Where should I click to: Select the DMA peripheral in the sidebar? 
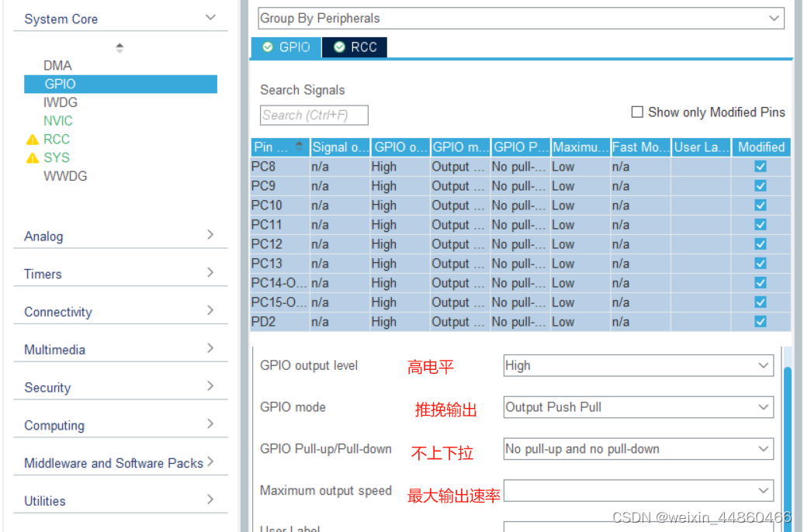tap(57, 65)
